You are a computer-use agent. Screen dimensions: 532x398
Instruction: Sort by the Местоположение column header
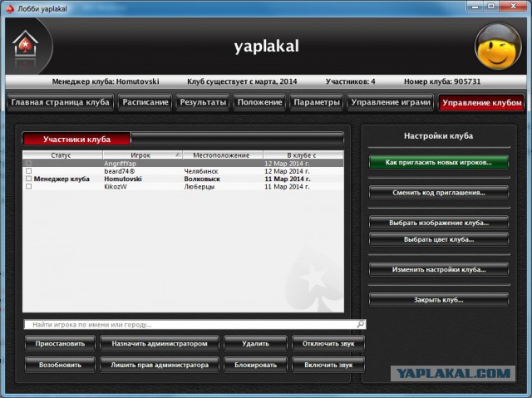223,155
